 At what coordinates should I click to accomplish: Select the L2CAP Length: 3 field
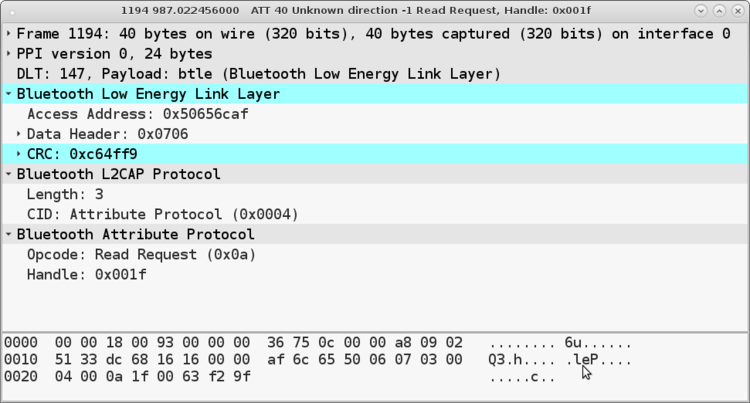coord(64,194)
